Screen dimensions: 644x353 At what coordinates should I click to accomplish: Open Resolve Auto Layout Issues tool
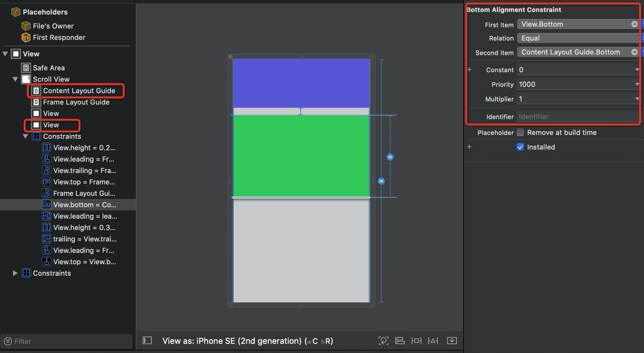[433, 341]
